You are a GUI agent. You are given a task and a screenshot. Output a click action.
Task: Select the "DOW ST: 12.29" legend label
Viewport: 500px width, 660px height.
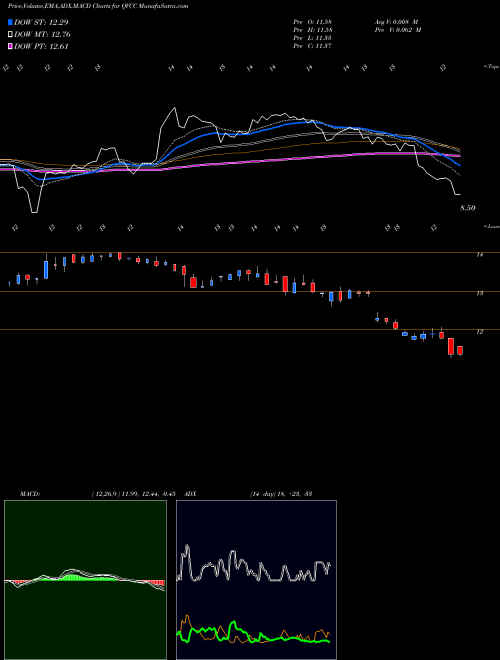[x=41, y=22]
